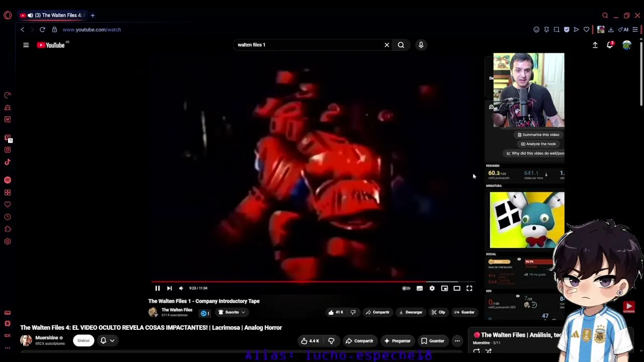644x362 pixels.
Task: Go to YouTube home via logo
Action: coord(51,45)
